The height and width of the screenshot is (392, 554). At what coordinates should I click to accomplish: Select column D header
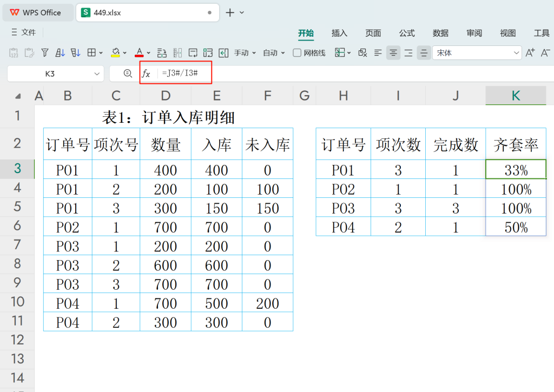(x=166, y=96)
